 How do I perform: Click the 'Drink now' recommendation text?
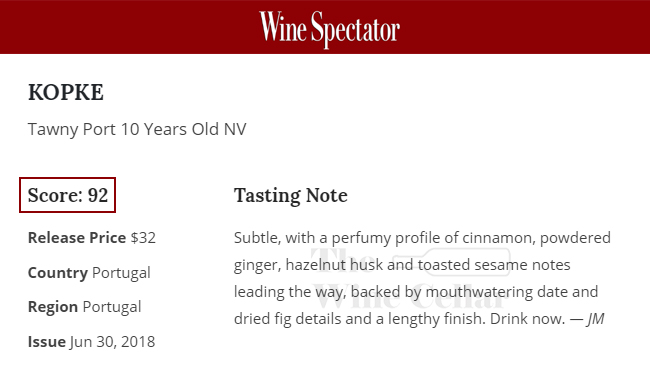(x=528, y=319)
